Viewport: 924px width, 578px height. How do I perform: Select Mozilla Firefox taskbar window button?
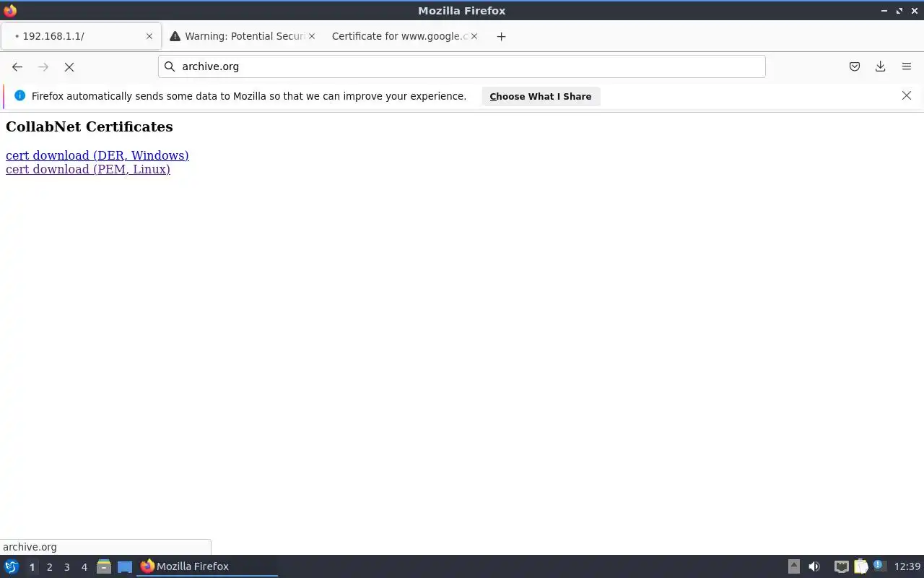click(x=207, y=566)
